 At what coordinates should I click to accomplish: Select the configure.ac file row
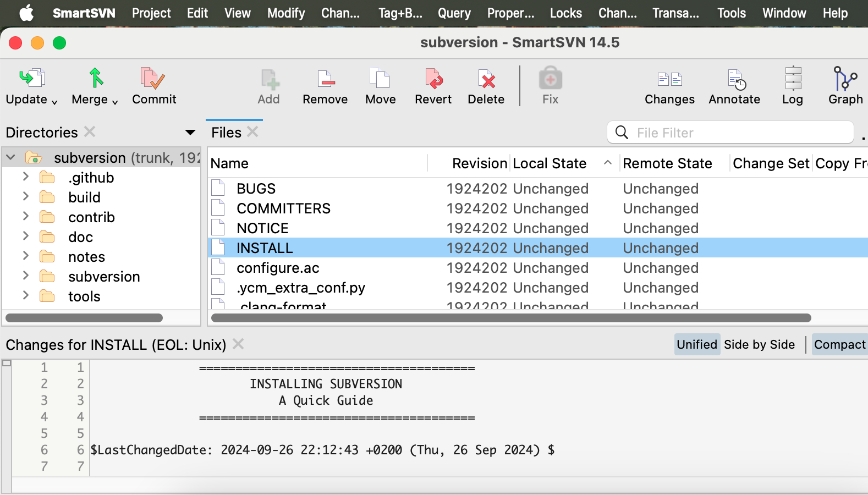pos(278,268)
